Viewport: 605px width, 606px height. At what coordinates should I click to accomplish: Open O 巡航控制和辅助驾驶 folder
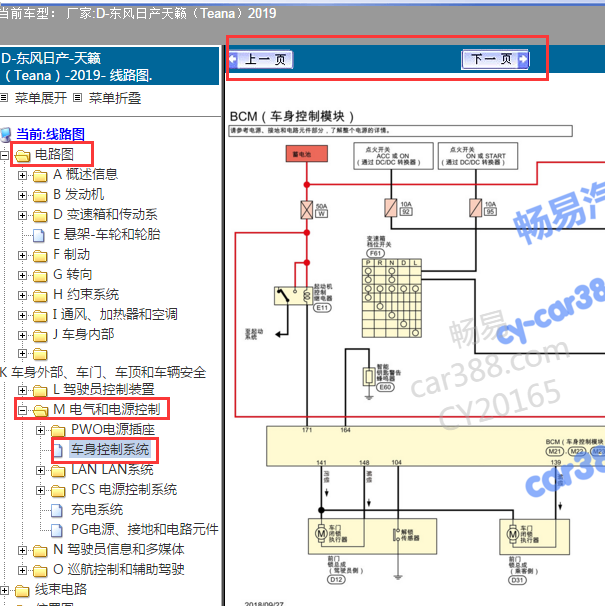(x=119, y=569)
